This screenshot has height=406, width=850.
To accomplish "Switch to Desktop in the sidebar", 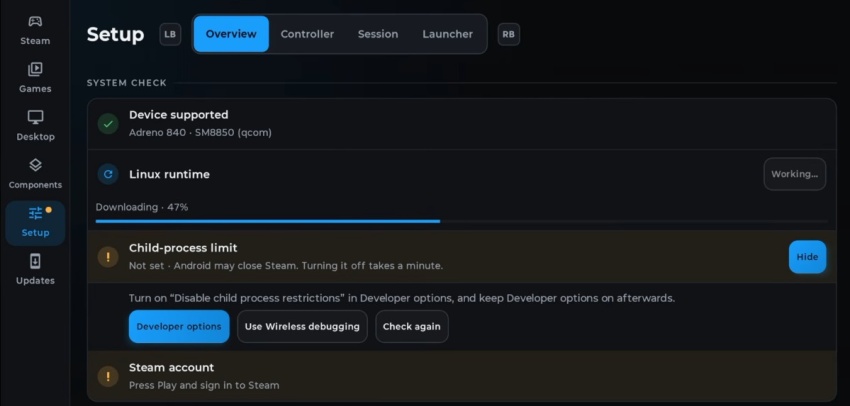I will pos(35,126).
